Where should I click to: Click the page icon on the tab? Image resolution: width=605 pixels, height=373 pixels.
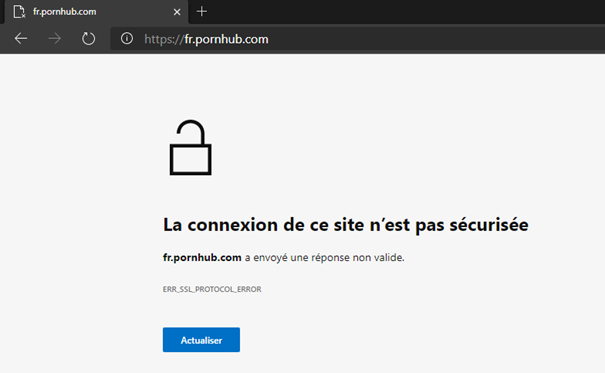pyautogui.click(x=19, y=12)
